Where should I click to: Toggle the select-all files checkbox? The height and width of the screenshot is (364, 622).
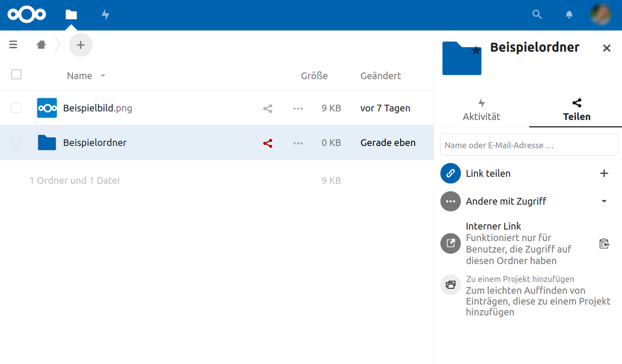tap(17, 75)
